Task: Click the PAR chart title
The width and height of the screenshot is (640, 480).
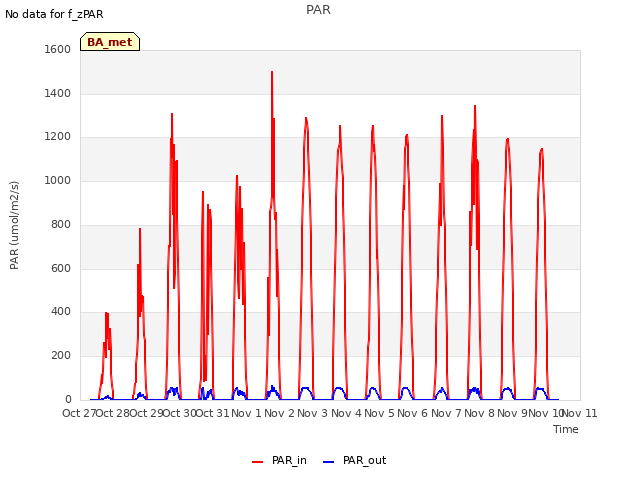Action: [318, 10]
